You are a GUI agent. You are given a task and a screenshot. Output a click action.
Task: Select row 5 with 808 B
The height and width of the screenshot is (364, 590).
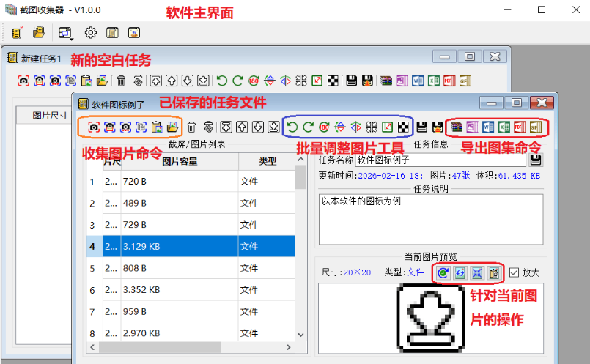191,268
